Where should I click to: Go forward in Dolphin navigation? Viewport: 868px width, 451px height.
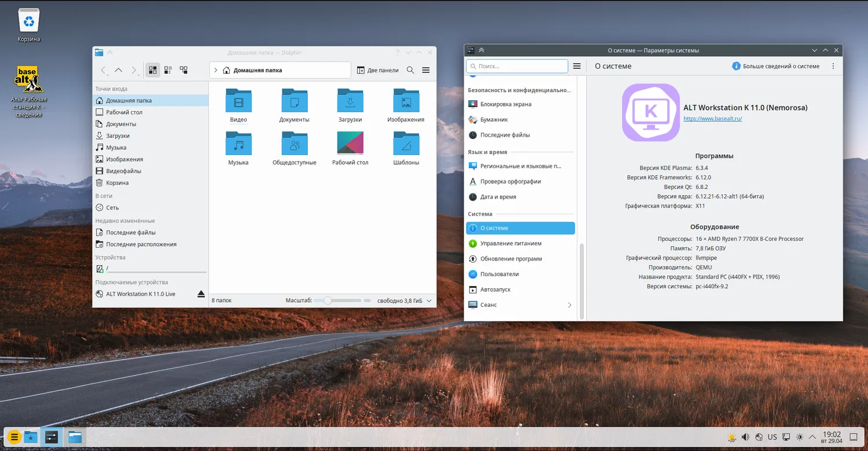coord(134,70)
